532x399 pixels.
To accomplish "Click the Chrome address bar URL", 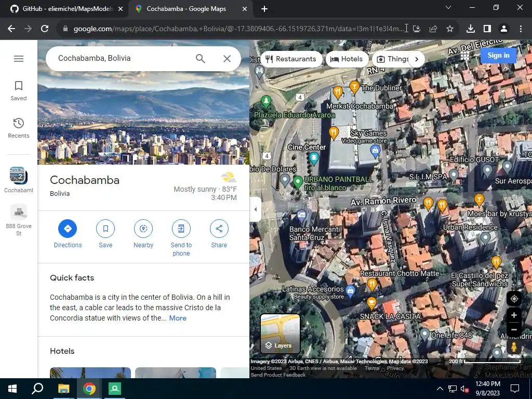I will (x=238, y=29).
